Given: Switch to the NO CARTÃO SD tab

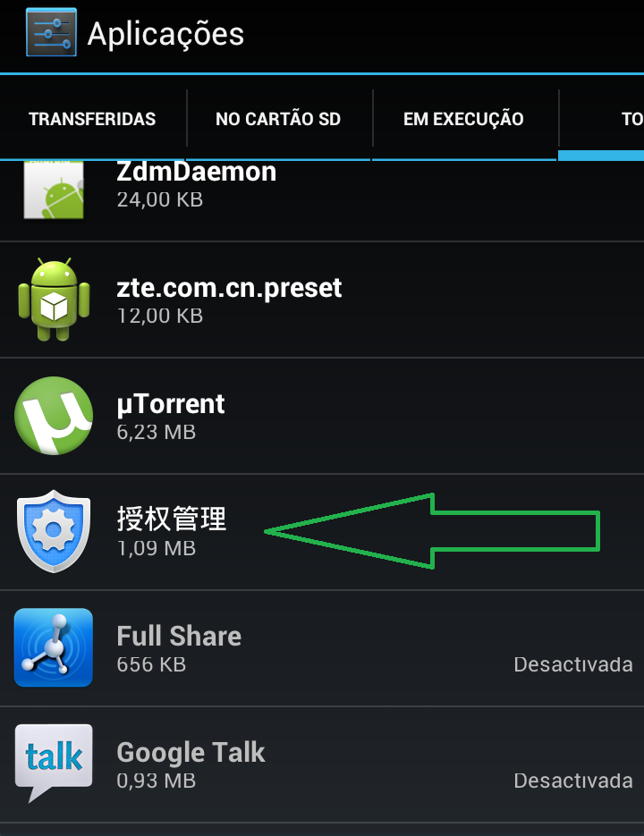Looking at the screenshot, I should click(x=278, y=118).
